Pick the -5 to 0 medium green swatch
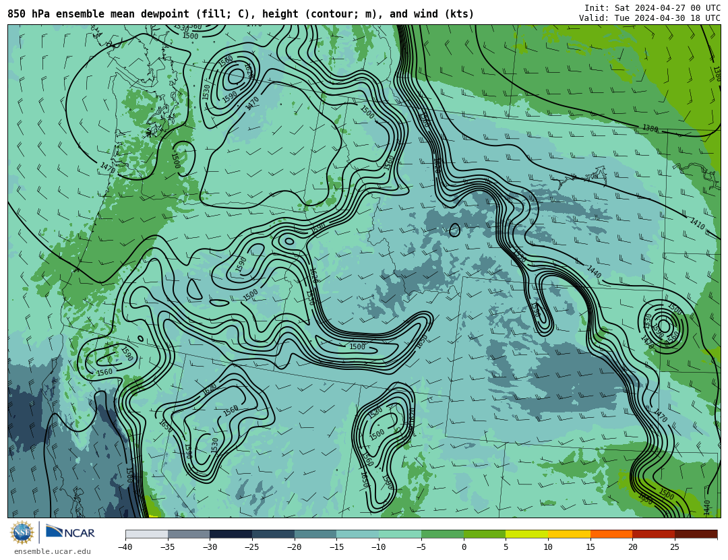Image resolution: width=728 pixels, height=560 pixels. pyautogui.click(x=442, y=534)
